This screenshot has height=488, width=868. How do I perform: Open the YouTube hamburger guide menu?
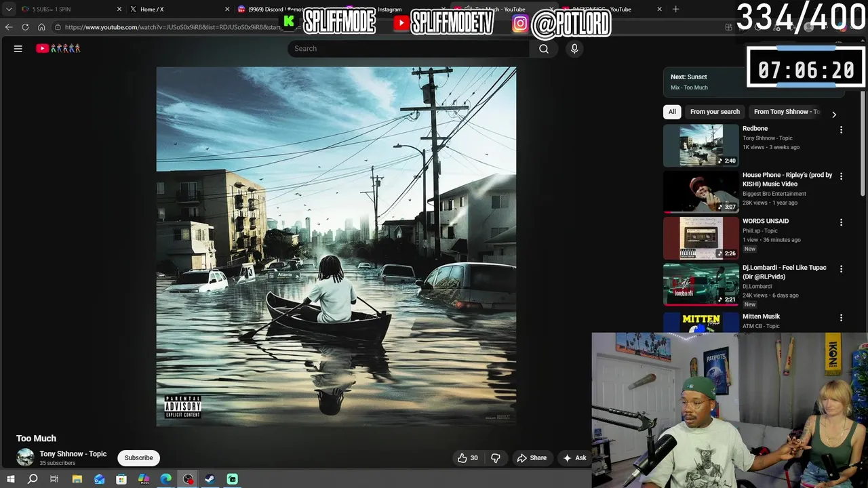click(18, 49)
